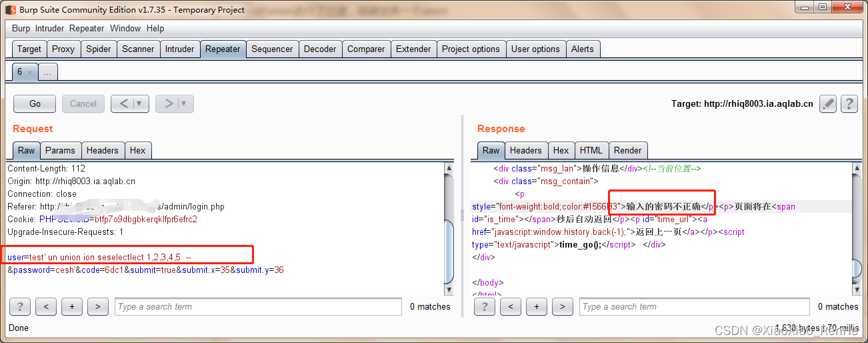Open the Repeater menu

coord(87,28)
